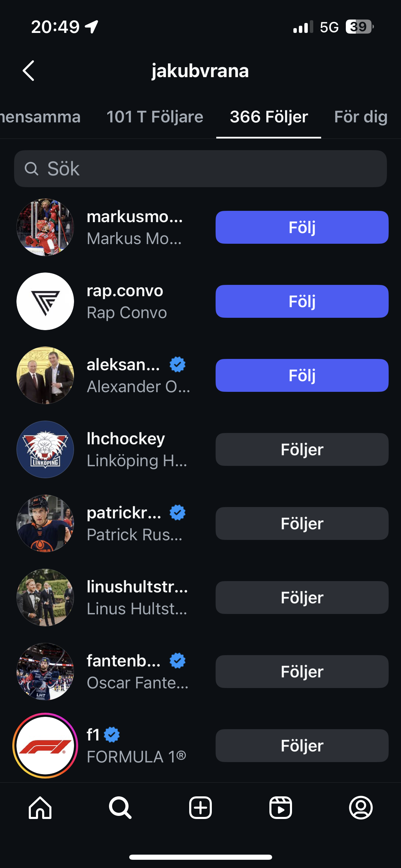Switch to the För dig tab

(361, 117)
